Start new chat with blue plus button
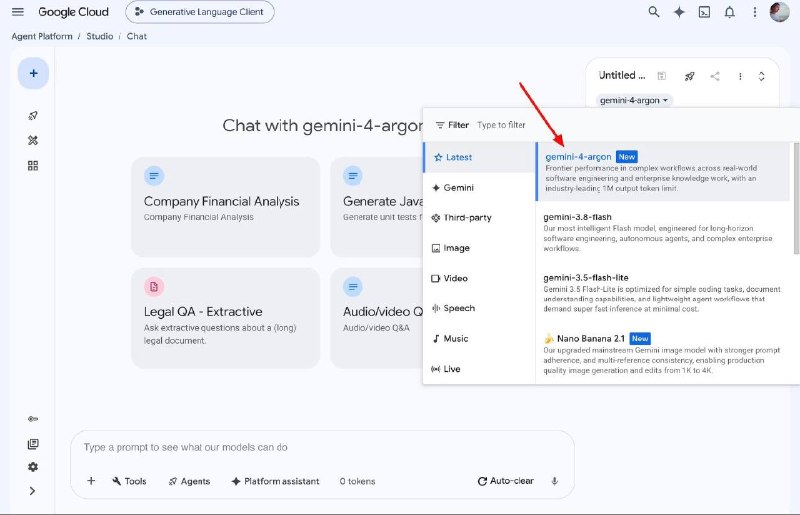This screenshot has height=515, width=800. [x=33, y=73]
